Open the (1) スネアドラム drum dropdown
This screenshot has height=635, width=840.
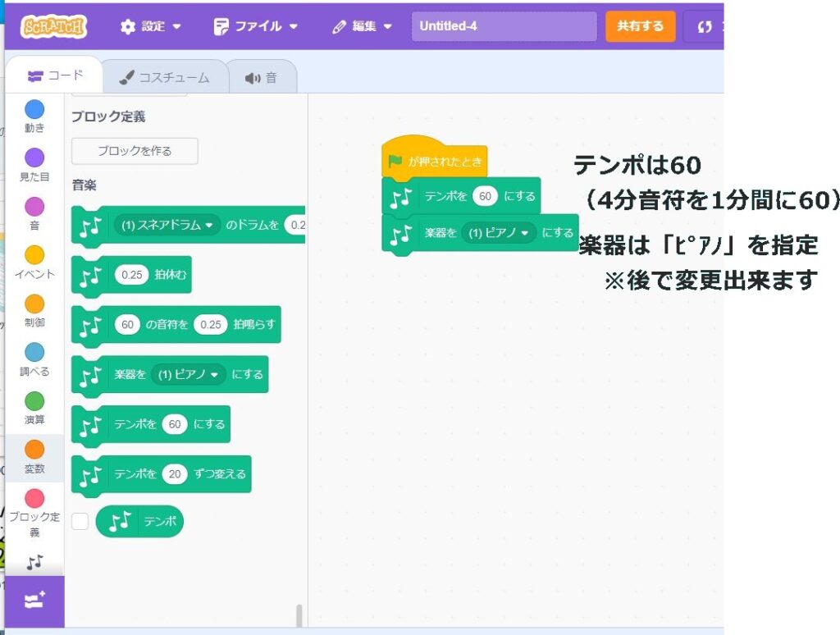(x=167, y=226)
